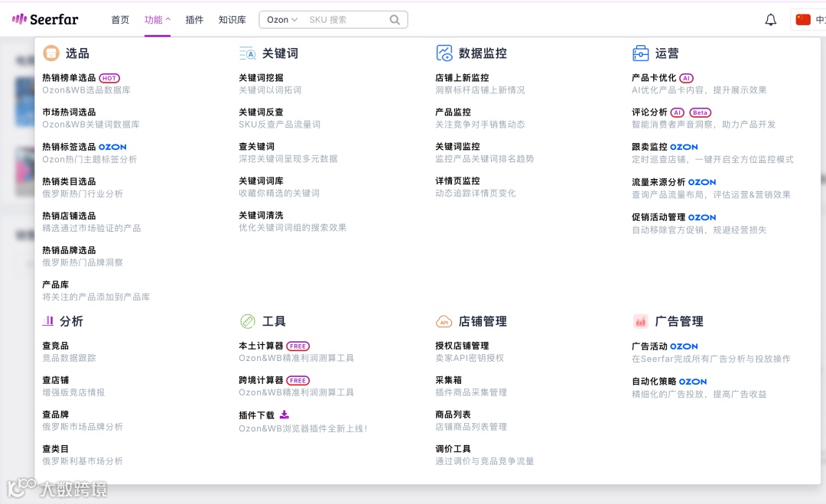826x504 pixels.
Task: Select 查关键词
Action: click(256, 146)
